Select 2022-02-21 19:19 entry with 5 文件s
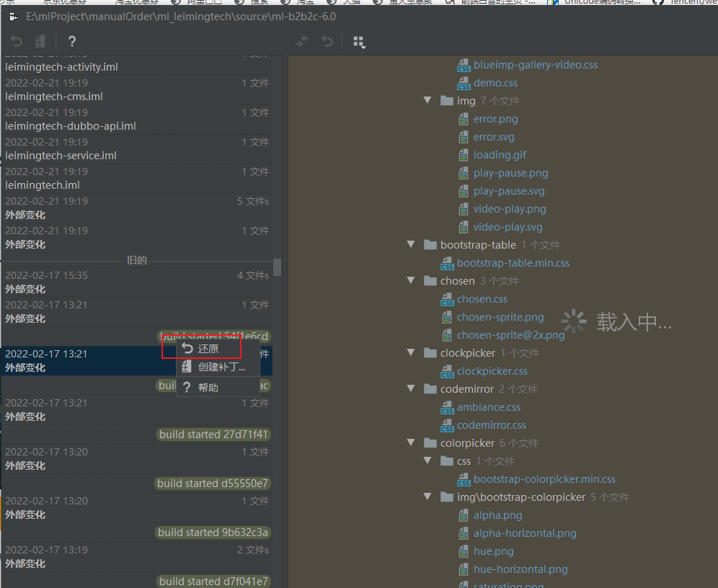718x588 pixels. click(x=137, y=208)
